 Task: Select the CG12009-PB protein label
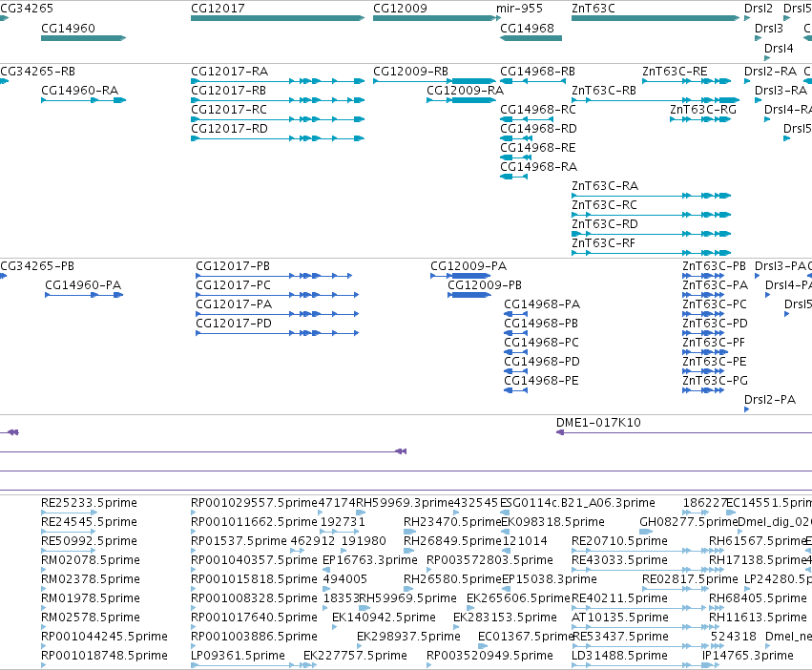click(485, 285)
